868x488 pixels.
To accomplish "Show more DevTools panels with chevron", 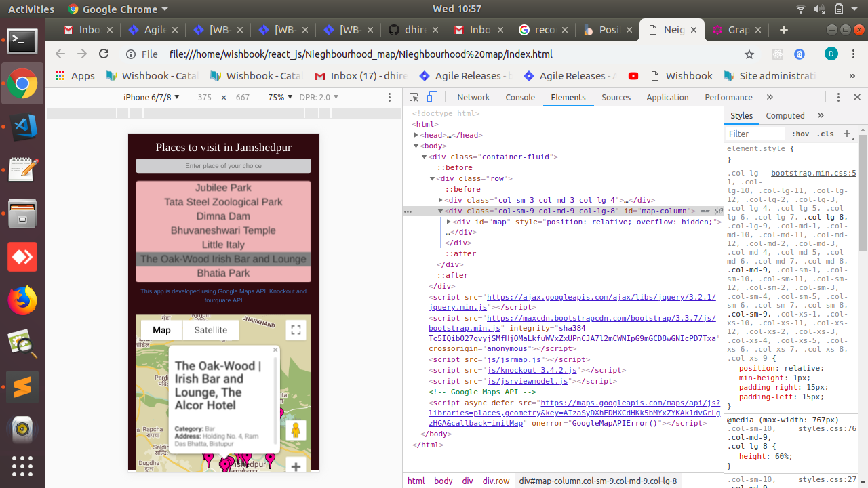I will [x=770, y=97].
